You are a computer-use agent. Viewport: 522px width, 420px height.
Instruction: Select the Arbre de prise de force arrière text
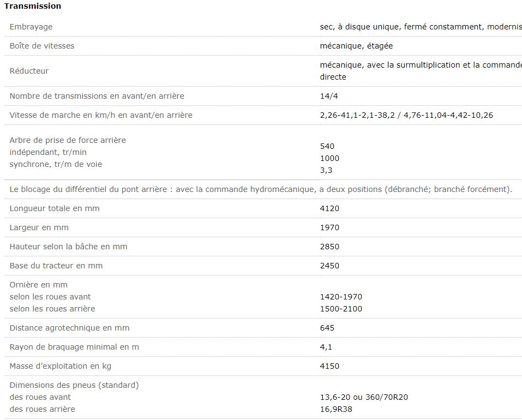(x=68, y=140)
